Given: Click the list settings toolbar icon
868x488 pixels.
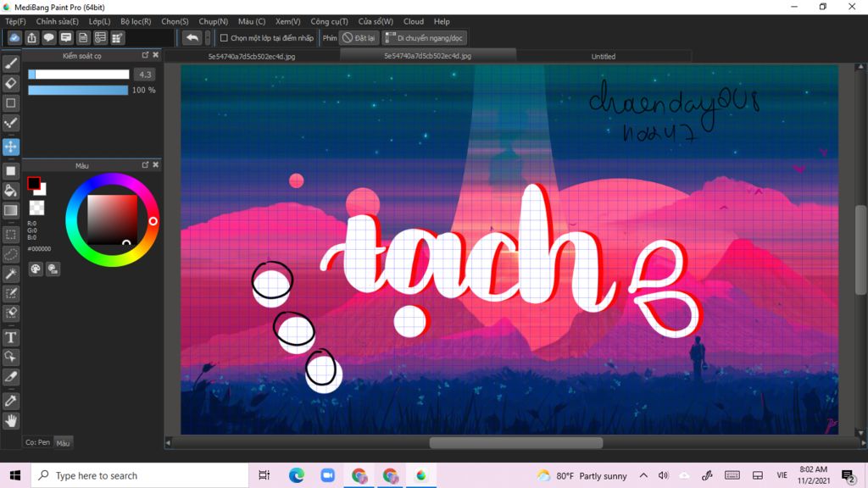Looking at the screenshot, I should (x=100, y=37).
